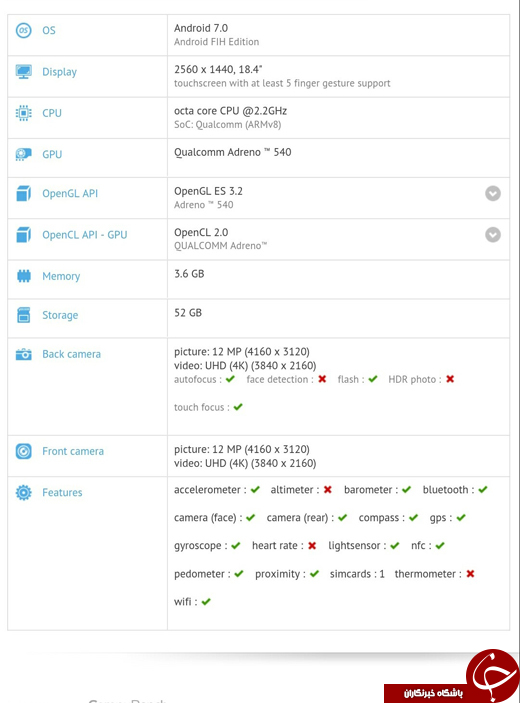Click the Features label
Screen dimensions: 520x703
[x=62, y=492]
